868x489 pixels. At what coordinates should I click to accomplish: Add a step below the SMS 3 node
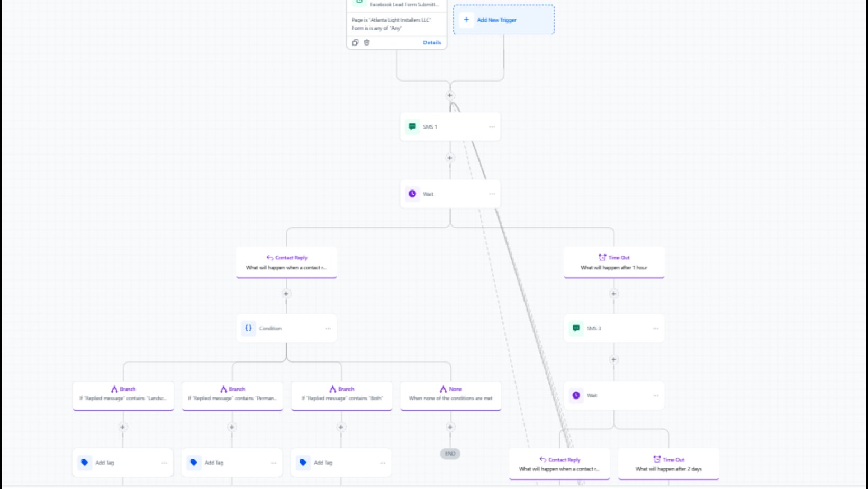tap(614, 360)
